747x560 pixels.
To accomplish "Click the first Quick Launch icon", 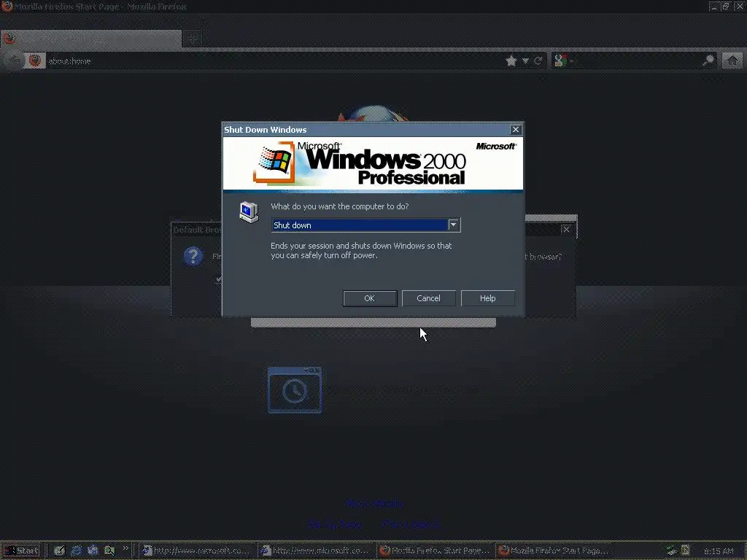I will [59, 551].
